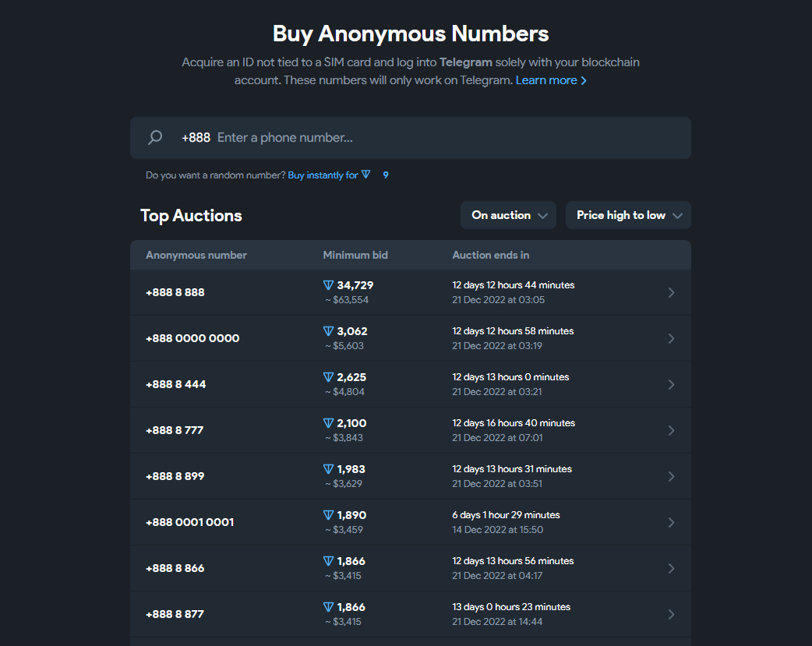Select the +888 8 444 auction

pyautogui.click(x=176, y=385)
